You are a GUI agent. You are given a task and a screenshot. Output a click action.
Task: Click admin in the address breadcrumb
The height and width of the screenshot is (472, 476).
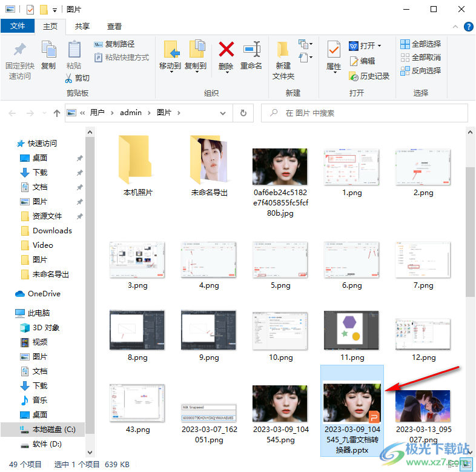coord(131,113)
